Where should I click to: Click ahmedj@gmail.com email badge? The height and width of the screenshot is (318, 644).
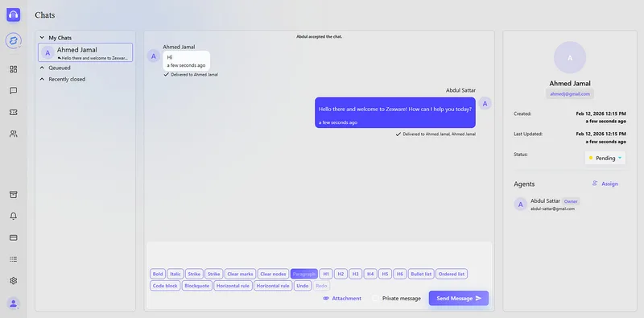pyautogui.click(x=570, y=93)
